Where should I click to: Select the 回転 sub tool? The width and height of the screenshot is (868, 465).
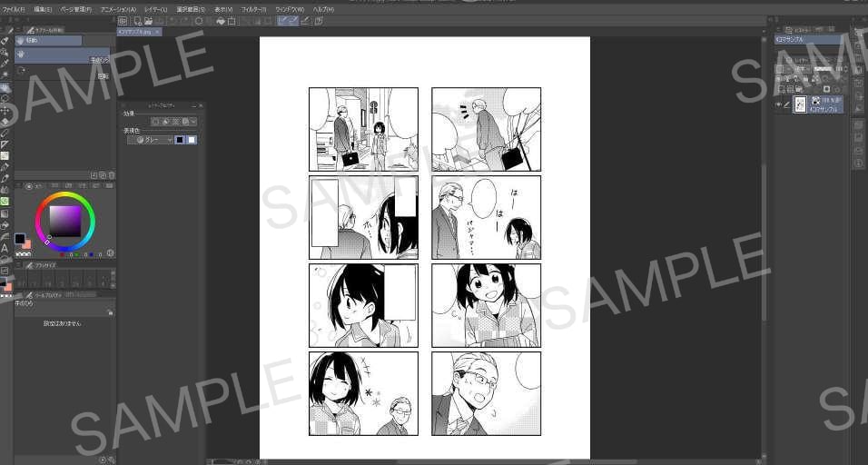click(x=62, y=73)
